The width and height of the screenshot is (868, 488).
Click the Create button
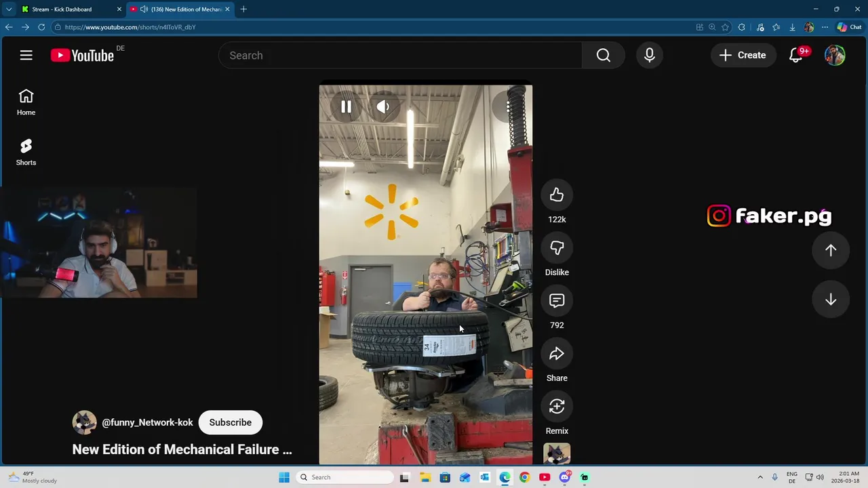[743, 56]
